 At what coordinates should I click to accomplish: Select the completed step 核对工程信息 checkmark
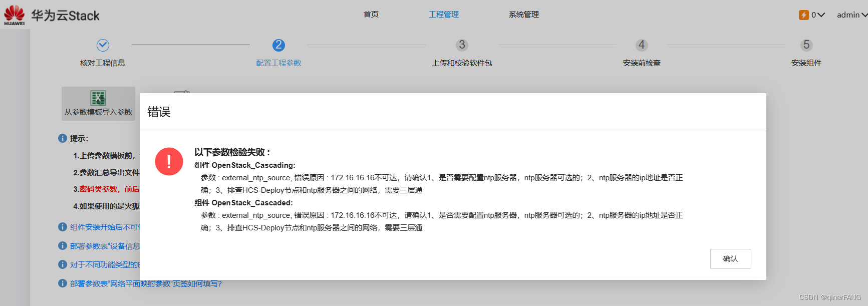coord(103,45)
